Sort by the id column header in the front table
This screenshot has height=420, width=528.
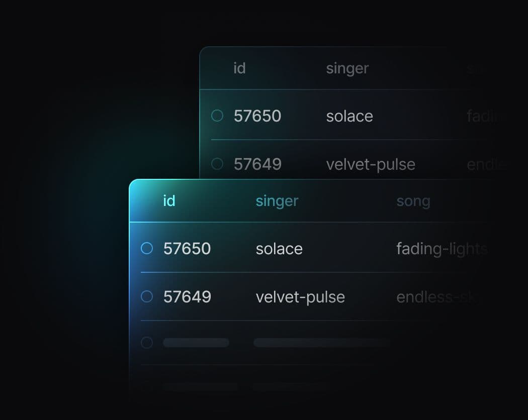[x=169, y=201]
